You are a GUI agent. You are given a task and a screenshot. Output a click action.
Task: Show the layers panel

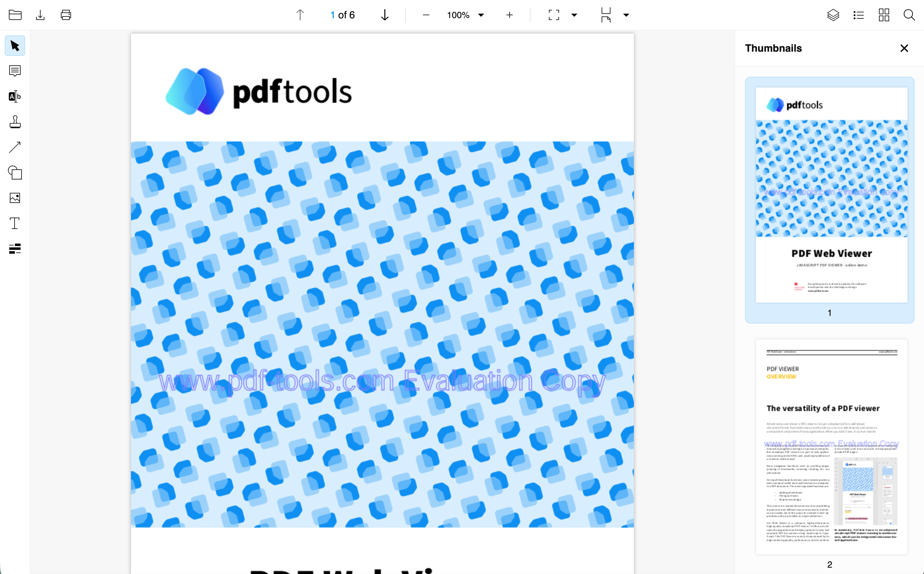coord(833,15)
